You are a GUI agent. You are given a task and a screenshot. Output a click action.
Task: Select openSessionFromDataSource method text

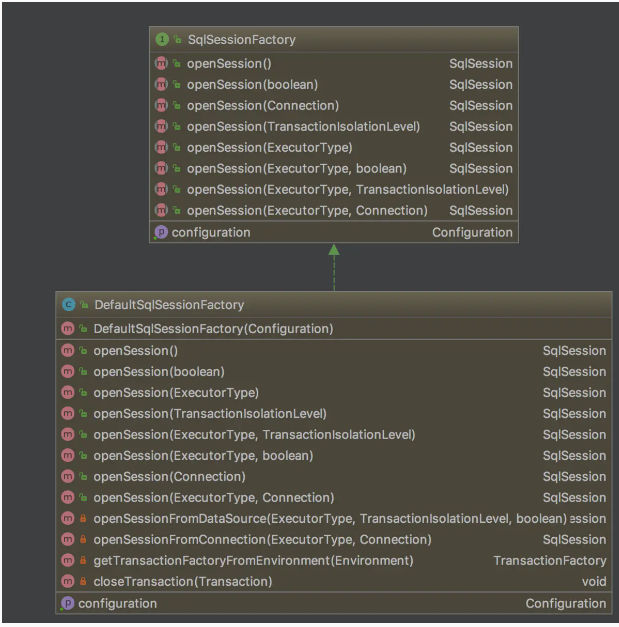[x=330, y=519]
